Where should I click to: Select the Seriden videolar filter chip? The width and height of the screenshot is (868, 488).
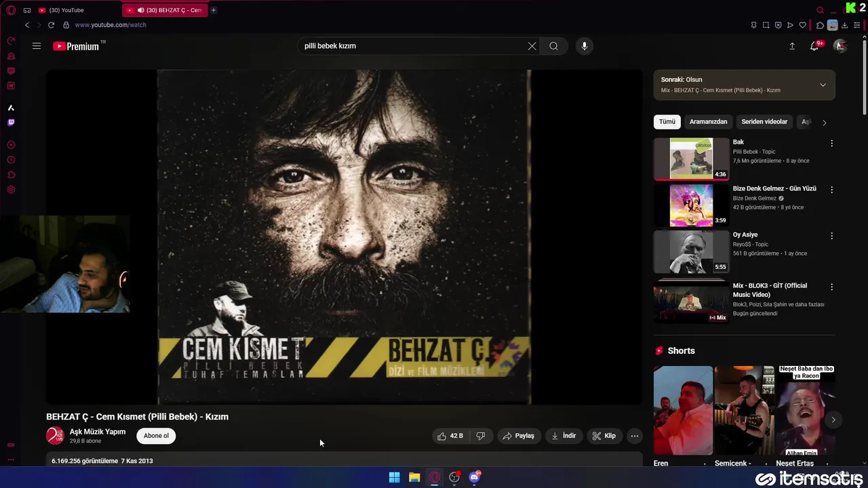764,122
